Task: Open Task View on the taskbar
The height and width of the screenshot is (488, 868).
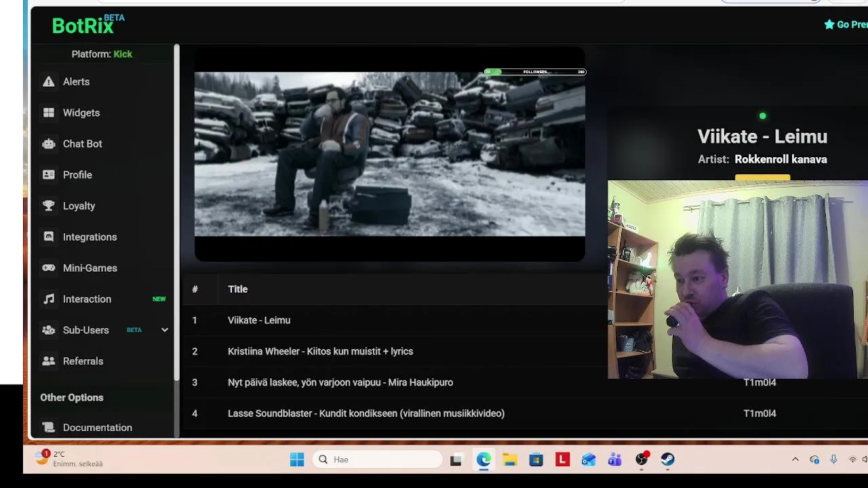Action: pos(456,460)
